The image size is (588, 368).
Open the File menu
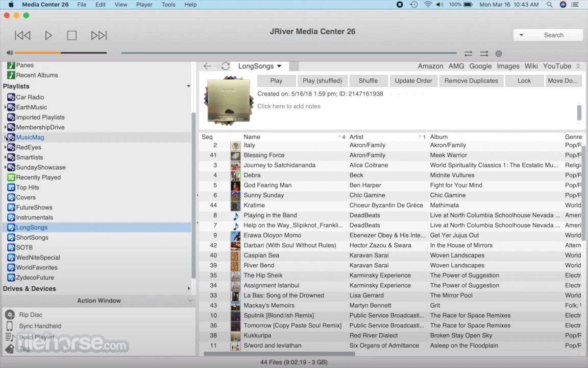[82, 5]
